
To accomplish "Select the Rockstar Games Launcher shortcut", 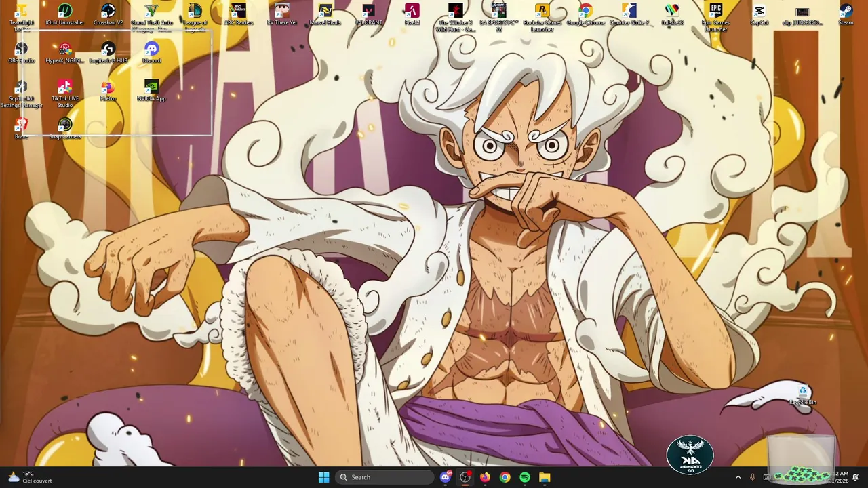I will click(542, 17).
